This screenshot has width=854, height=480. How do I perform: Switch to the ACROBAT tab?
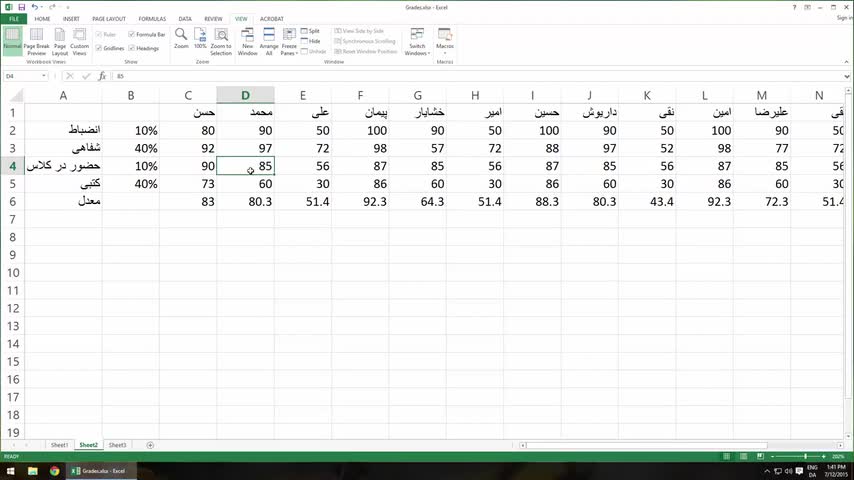(271, 19)
